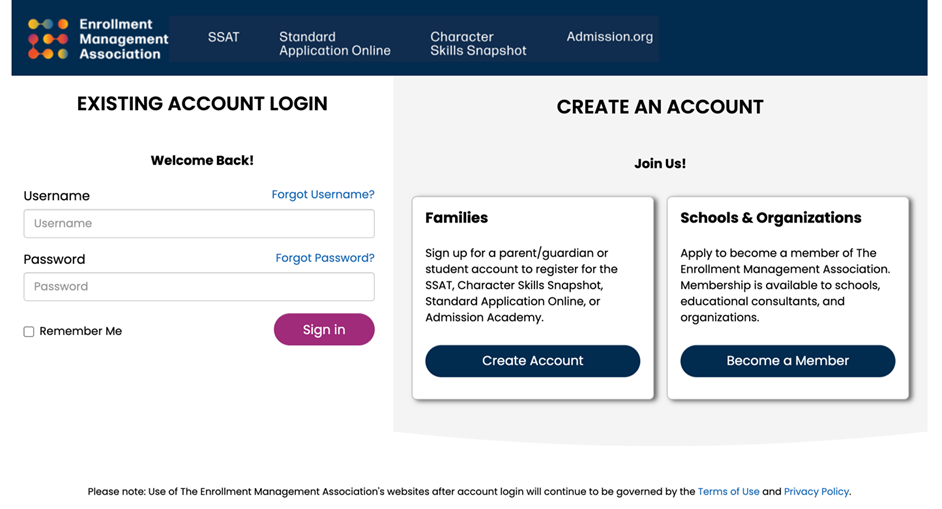The image size is (942, 509).
Task: Go to Standard Application Online
Action: tap(334, 43)
